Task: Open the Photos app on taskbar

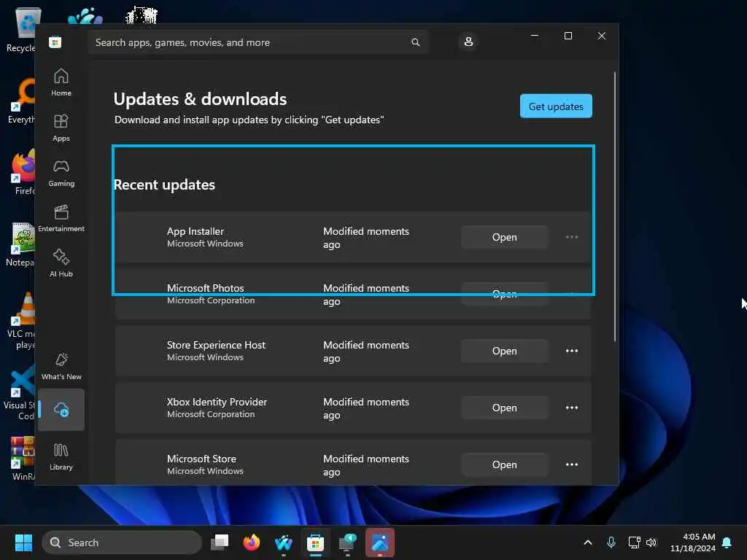Action: [x=379, y=542]
